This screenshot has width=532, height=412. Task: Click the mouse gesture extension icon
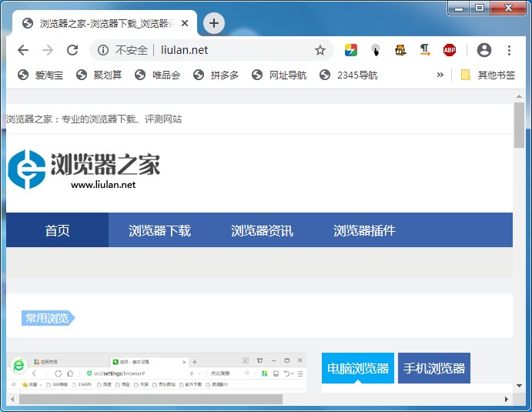tap(375, 50)
